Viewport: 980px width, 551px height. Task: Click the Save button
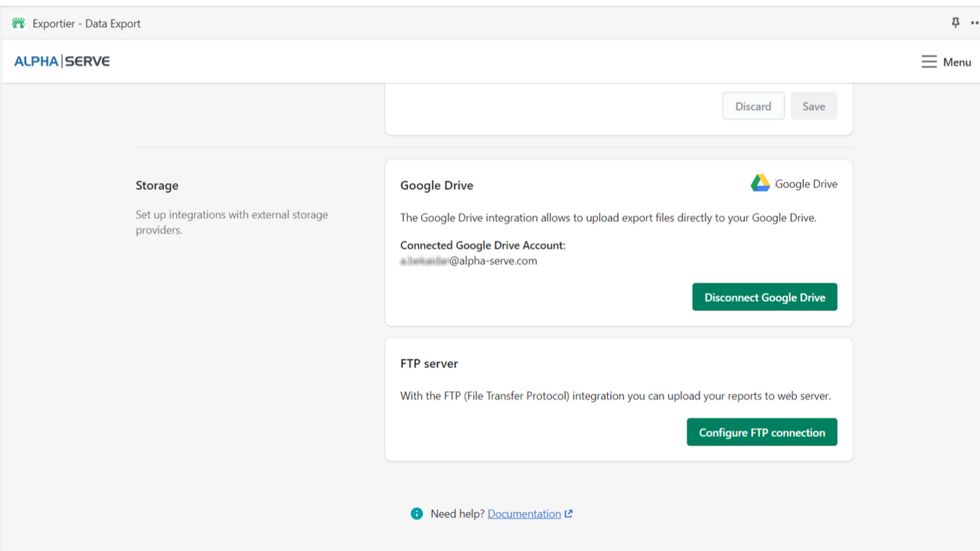coord(814,106)
